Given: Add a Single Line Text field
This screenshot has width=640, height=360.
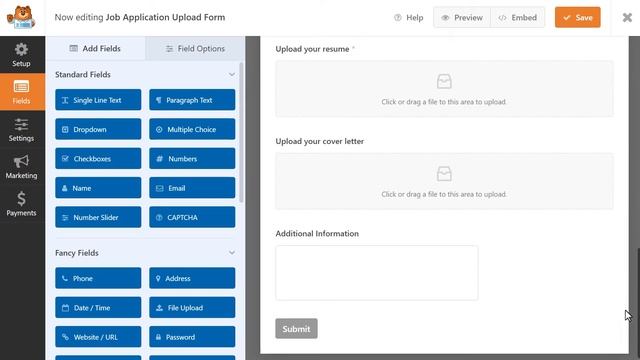Looking at the screenshot, I should [98, 100].
